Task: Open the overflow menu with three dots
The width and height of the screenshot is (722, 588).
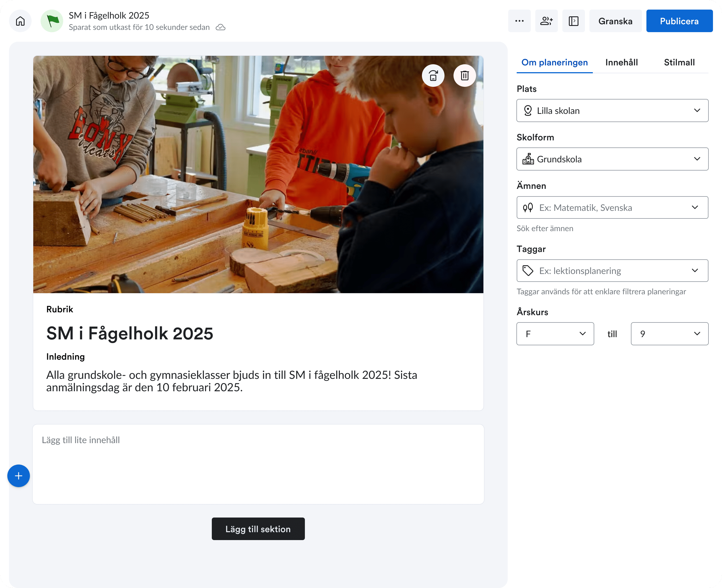Action: (519, 21)
